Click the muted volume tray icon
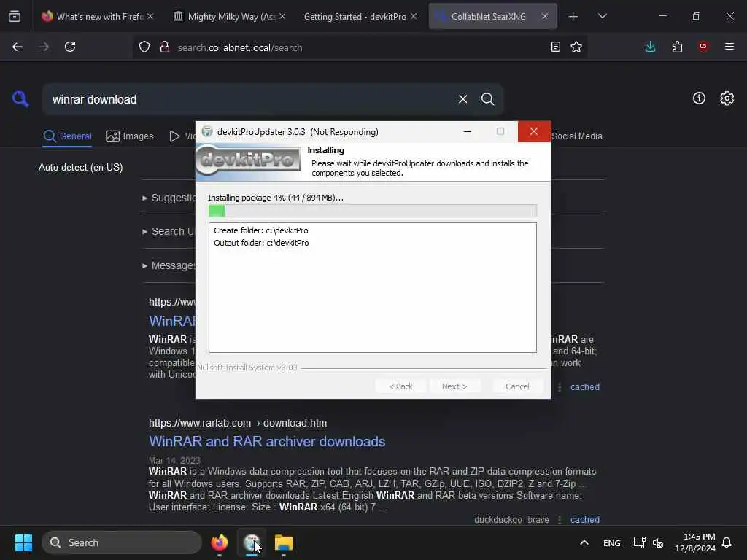 click(x=658, y=542)
